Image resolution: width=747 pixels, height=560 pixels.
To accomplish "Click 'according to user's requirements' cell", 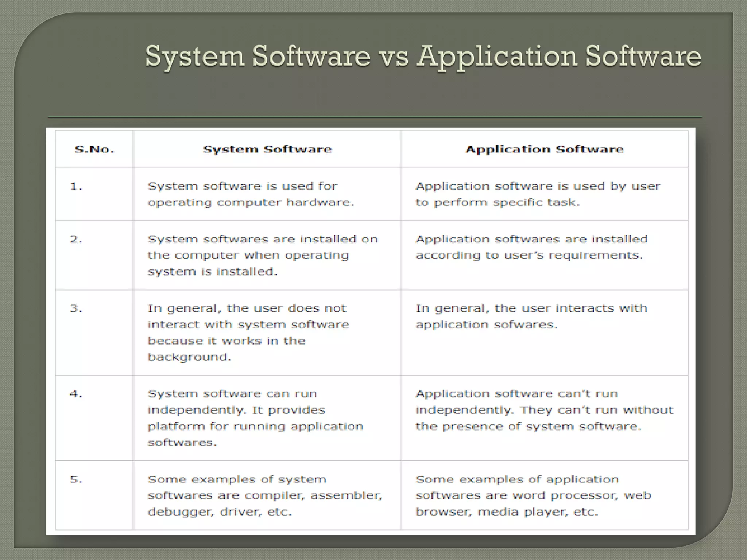I will point(529,255).
